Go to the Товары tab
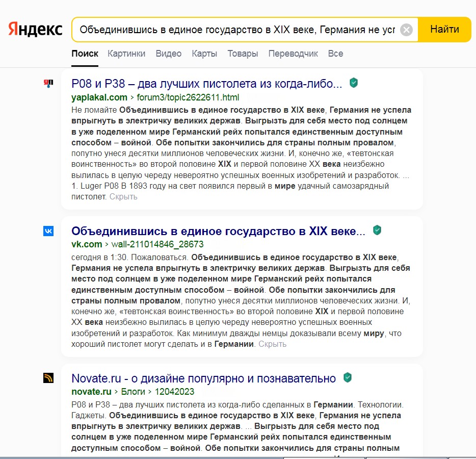The width and height of the screenshot is (476, 459). click(x=243, y=54)
